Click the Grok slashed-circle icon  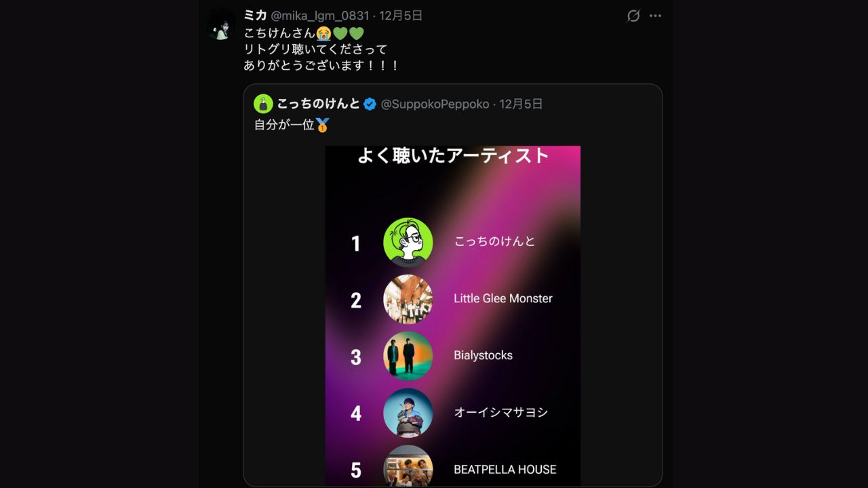(633, 16)
